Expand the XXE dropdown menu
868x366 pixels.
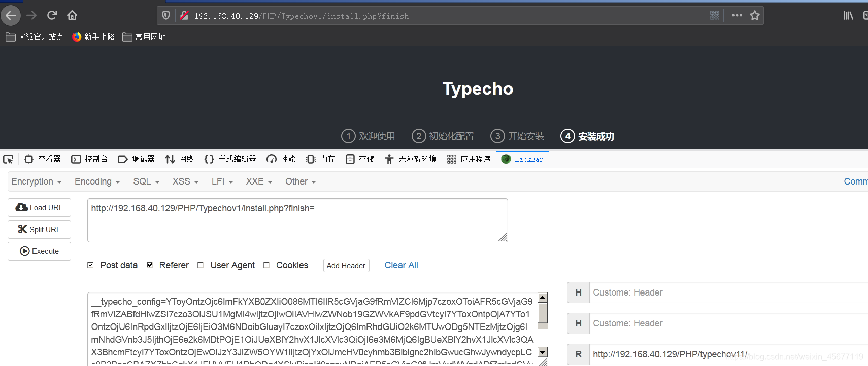(259, 181)
